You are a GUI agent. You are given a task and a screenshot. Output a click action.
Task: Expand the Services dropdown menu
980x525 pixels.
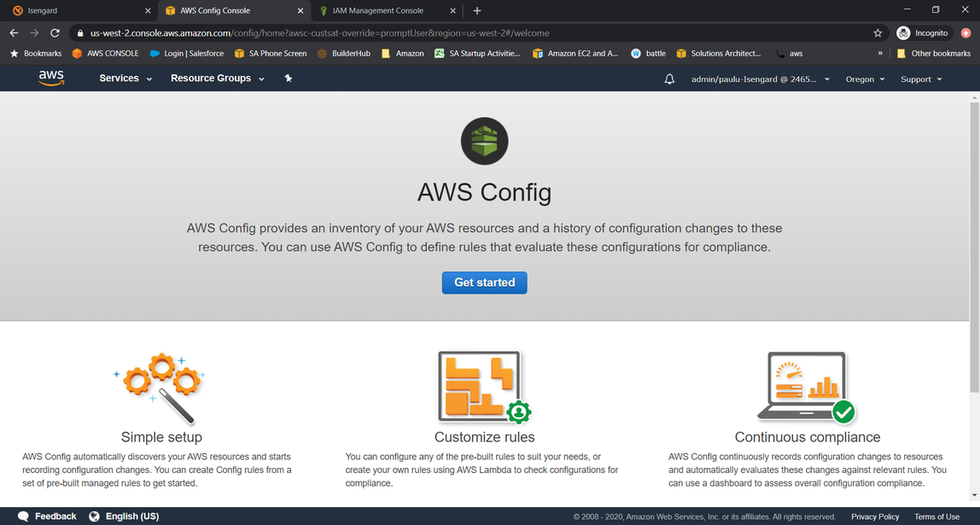(125, 79)
